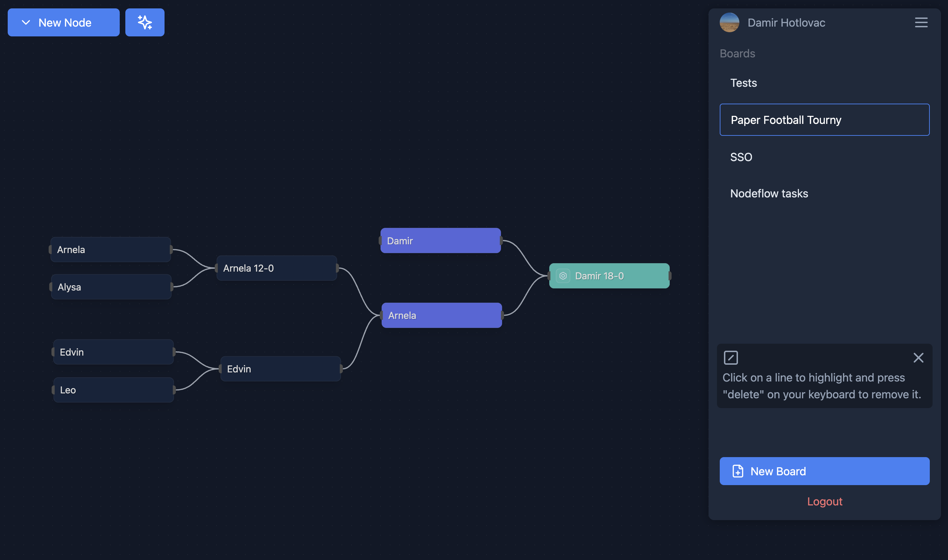Click the left input handle of Edvin result node
Screen dimensions: 948x560
tap(221, 369)
